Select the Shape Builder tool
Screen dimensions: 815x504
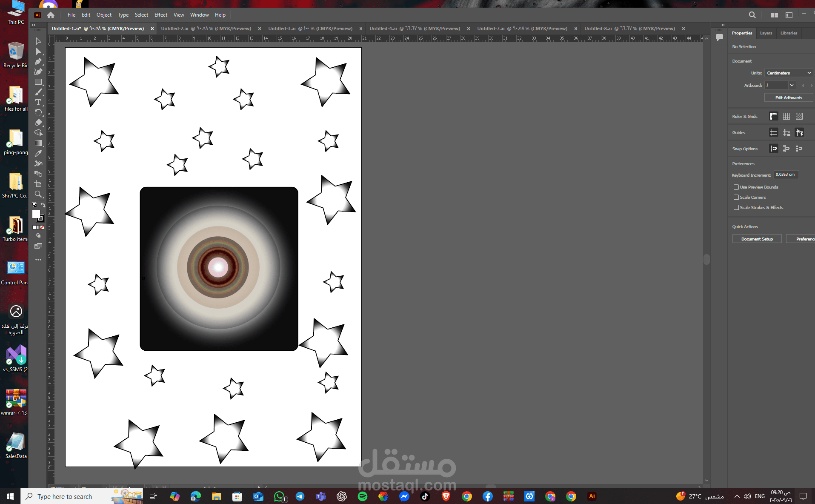click(38, 133)
